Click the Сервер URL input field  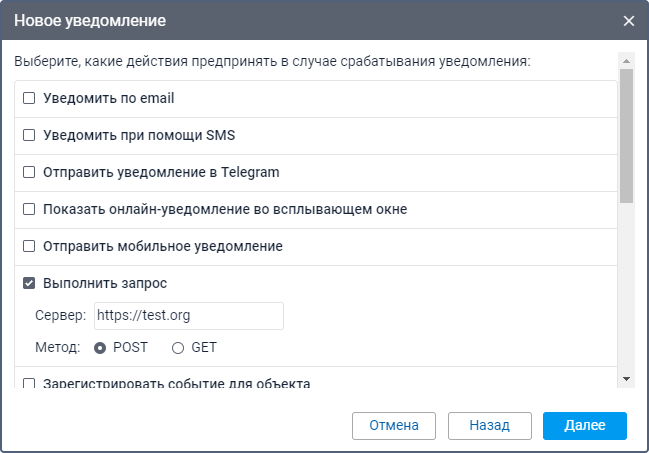coord(188,316)
